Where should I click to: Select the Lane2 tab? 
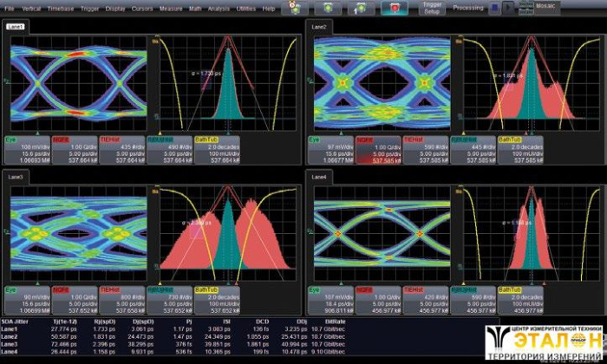tap(318, 27)
